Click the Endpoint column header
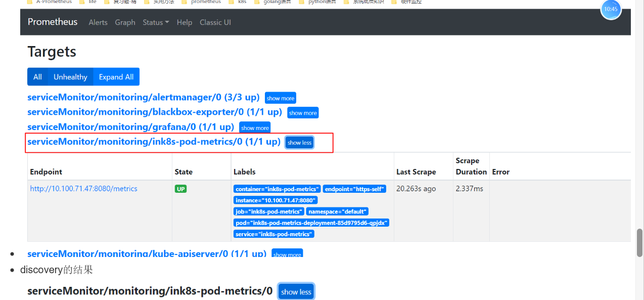The height and width of the screenshot is (300, 644). (x=46, y=172)
